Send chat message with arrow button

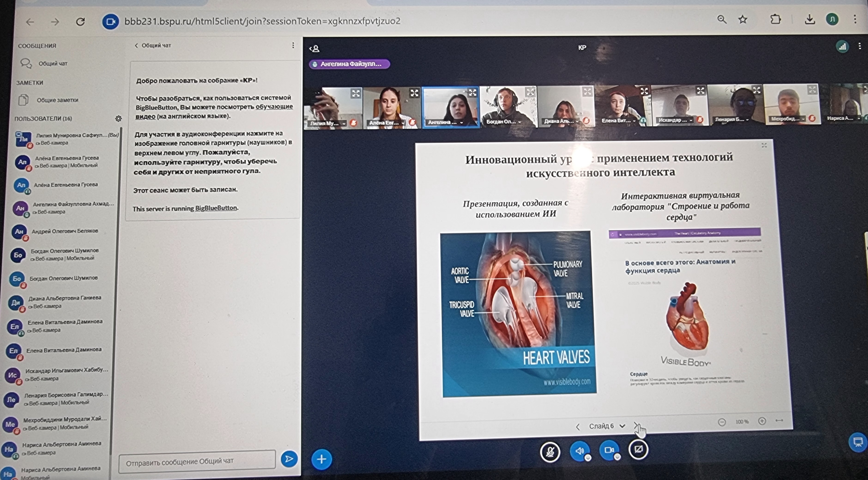coord(289,459)
